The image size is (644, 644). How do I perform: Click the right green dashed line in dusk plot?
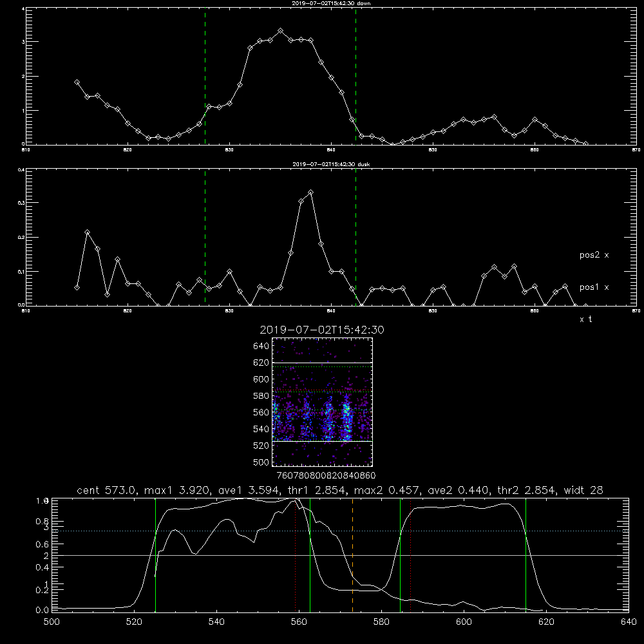tap(355, 237)
